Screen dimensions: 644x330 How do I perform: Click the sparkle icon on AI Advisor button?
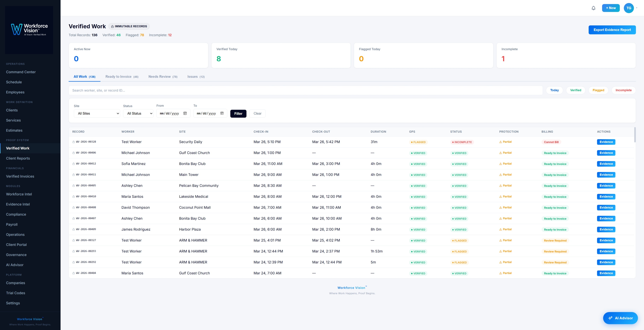[x=610, y=318]
